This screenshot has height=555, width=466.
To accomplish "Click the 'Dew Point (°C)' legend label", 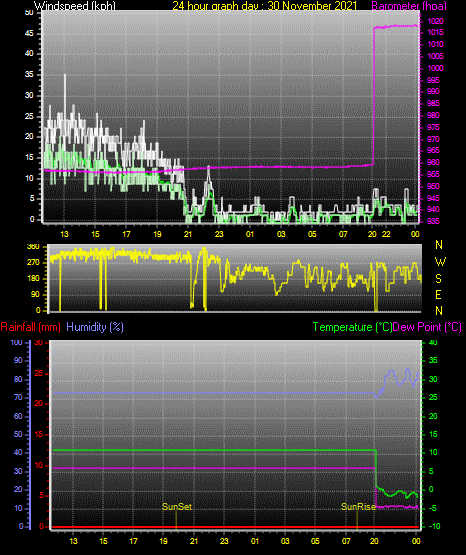I will 427,327.
